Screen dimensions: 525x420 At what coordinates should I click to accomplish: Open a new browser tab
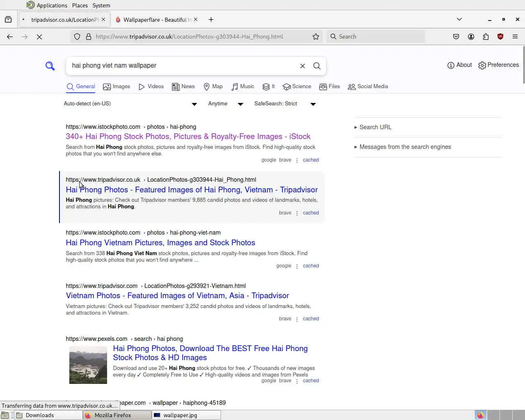pyautogui.click(x=211, y=19)
